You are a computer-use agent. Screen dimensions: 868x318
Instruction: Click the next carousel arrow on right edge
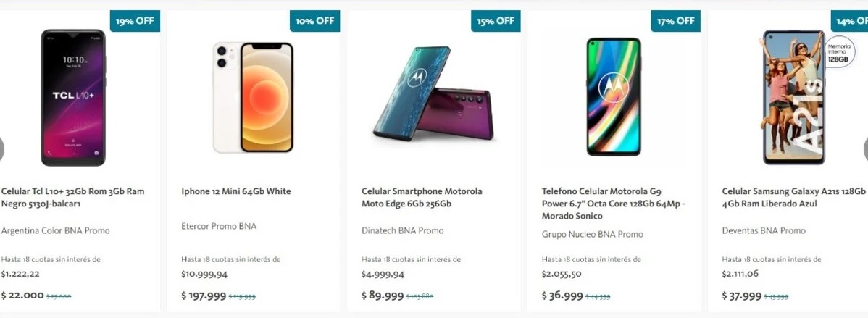click(864, 148)
